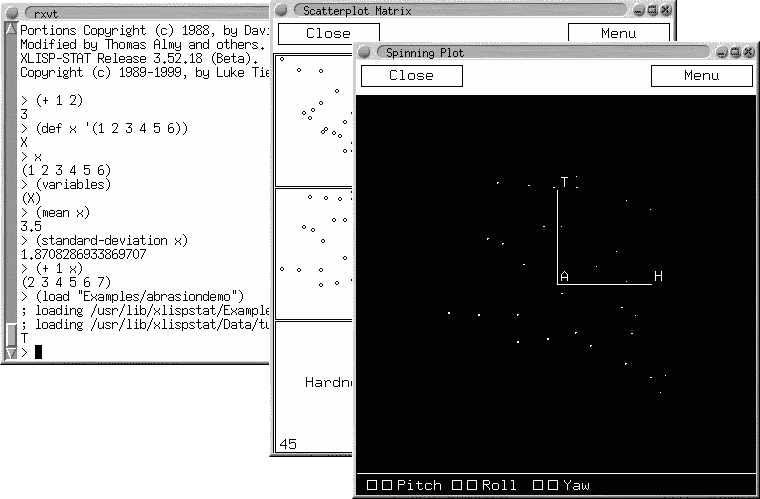Minimize the Scatterplot Matrix window
The width and height of the screenshot is (760, 499).
[x=639, y=10]
